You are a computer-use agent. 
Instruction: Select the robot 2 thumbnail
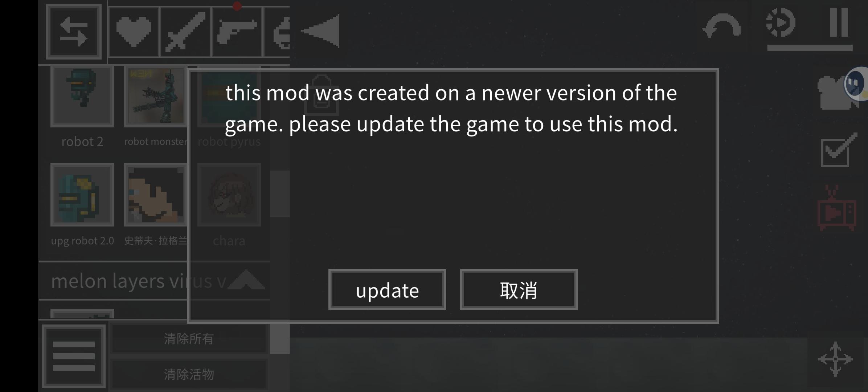(x=82, y=96)
